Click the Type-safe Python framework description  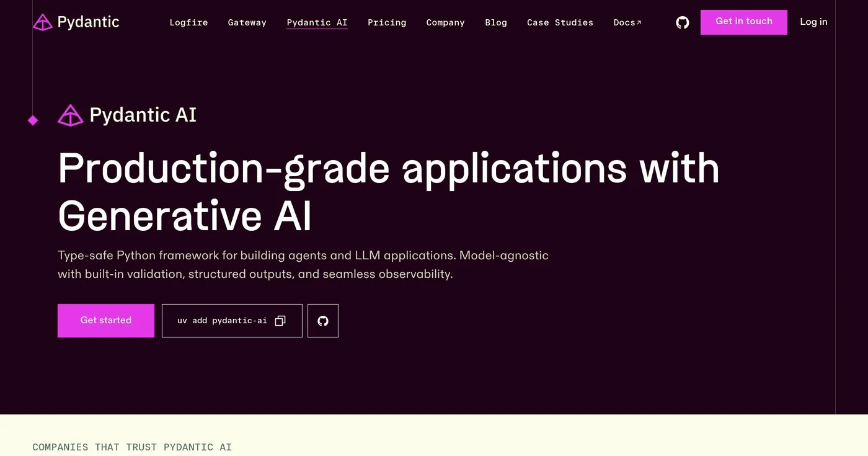[x=303, y=264]
